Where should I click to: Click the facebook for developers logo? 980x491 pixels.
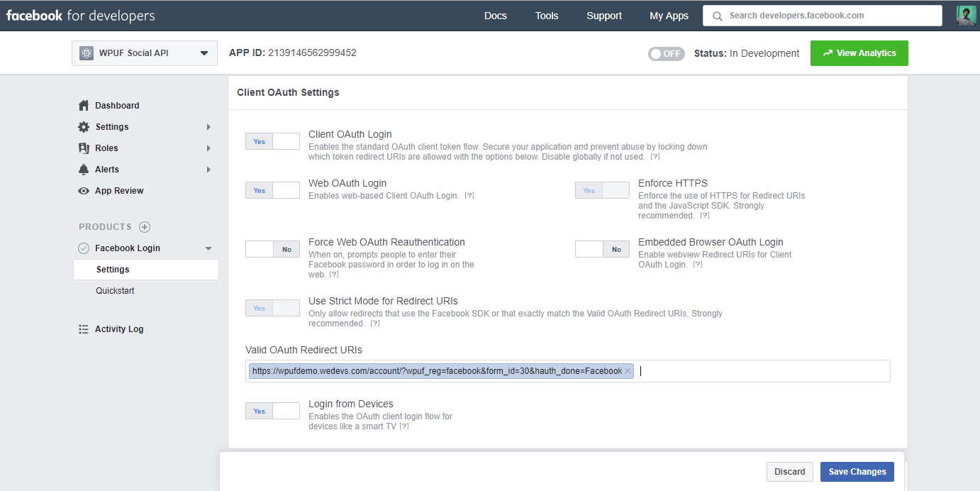(x=80, y=15)
